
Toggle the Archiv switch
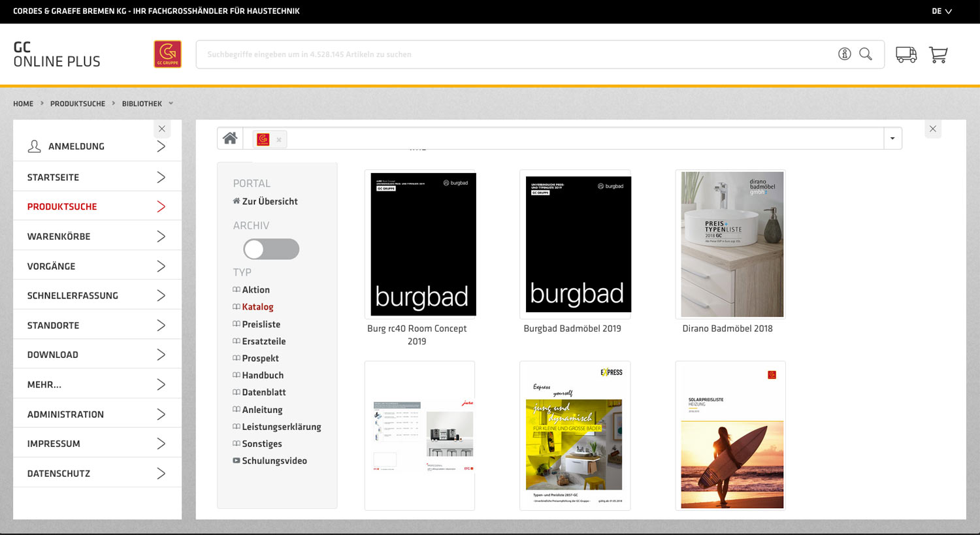coord(271,249)
